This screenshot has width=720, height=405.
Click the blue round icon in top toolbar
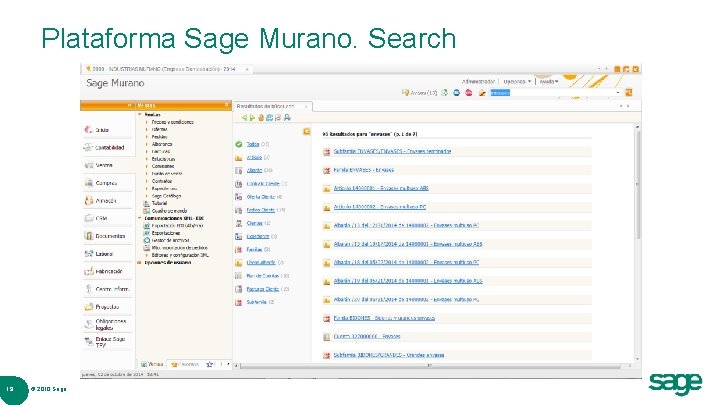pos(456,93)
